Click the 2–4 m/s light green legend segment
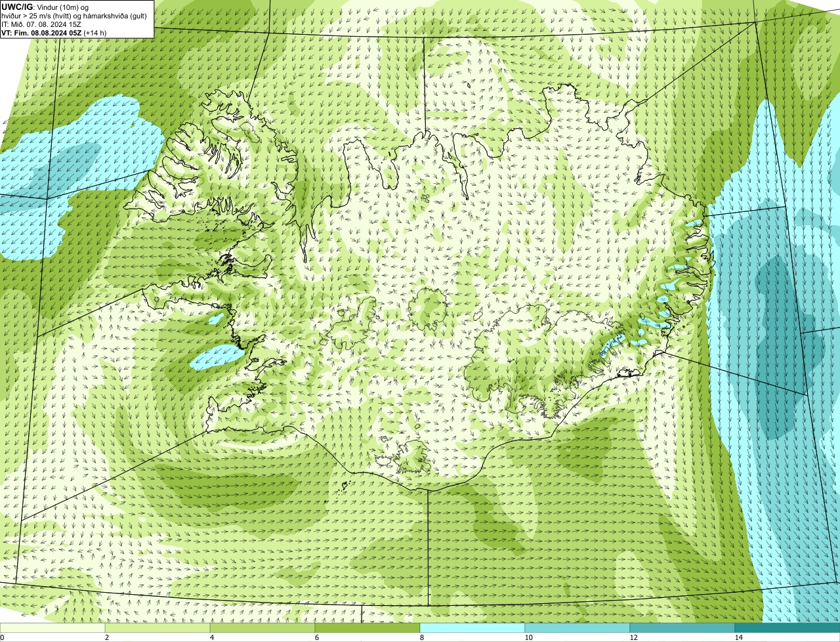Image resolution: width=840 pixels, height=642 pixels. [157, 628]
